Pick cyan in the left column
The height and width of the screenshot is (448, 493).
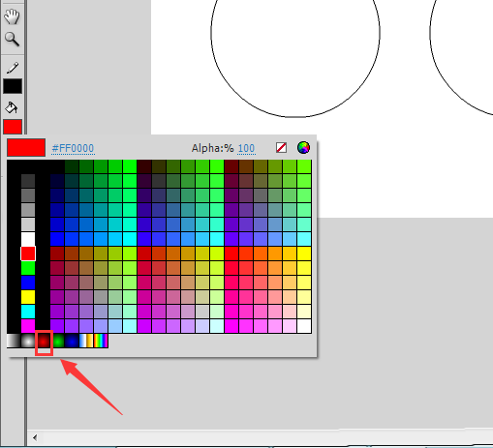(x=28, y=312)
